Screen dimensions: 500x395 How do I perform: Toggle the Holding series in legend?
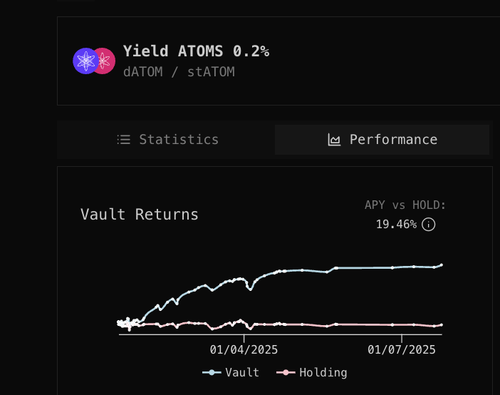tap(312, 372)
